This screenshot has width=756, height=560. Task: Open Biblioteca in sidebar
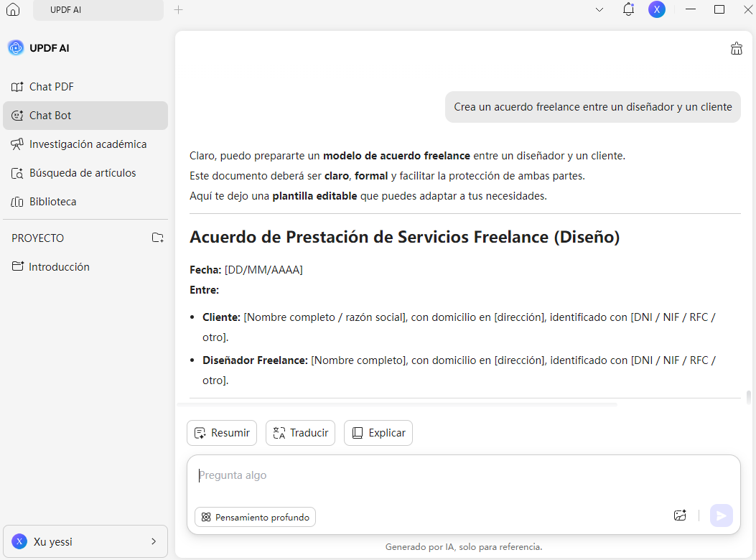pyautogui.click(x=85, y=202)
